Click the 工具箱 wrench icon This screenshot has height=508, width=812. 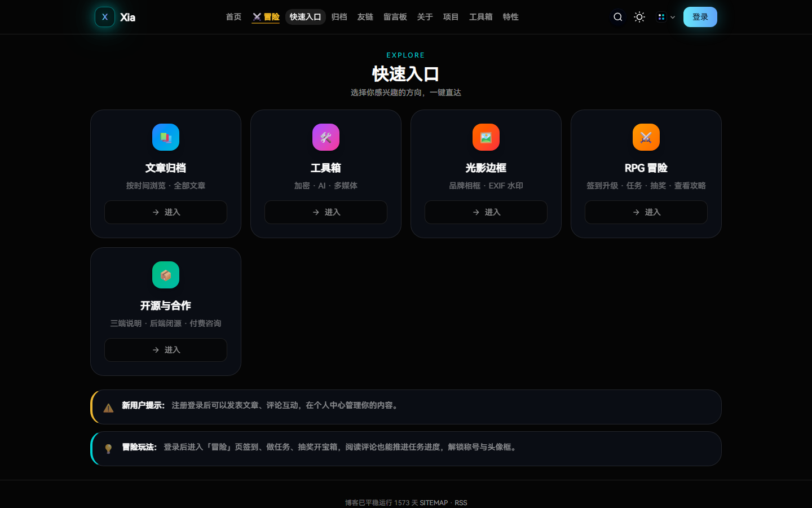(x=326, y=137)
